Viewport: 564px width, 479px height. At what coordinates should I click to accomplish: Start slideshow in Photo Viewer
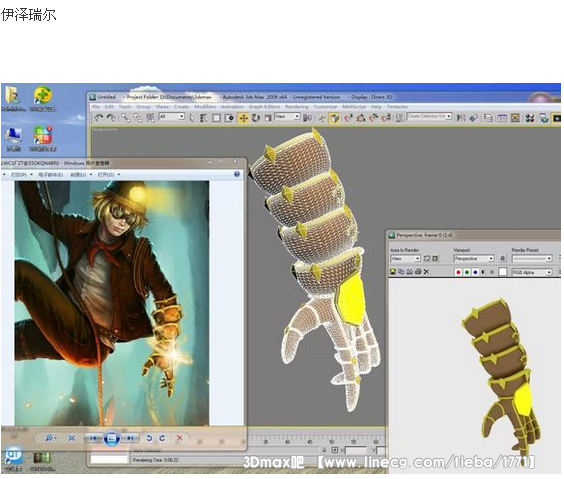pos(112,438)
